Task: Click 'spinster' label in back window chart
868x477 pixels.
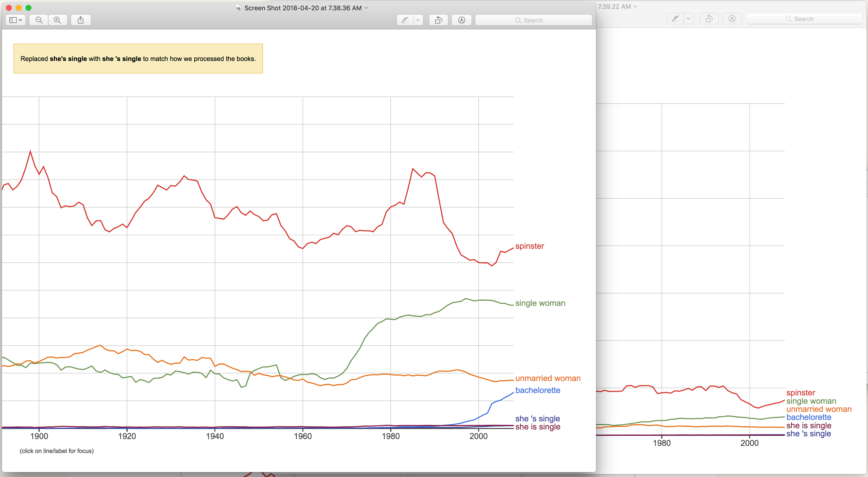Action: (801, 393)
